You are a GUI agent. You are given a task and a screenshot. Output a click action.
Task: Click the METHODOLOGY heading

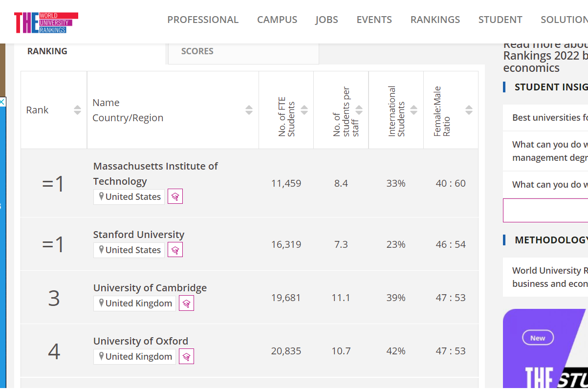pos(551,240)
